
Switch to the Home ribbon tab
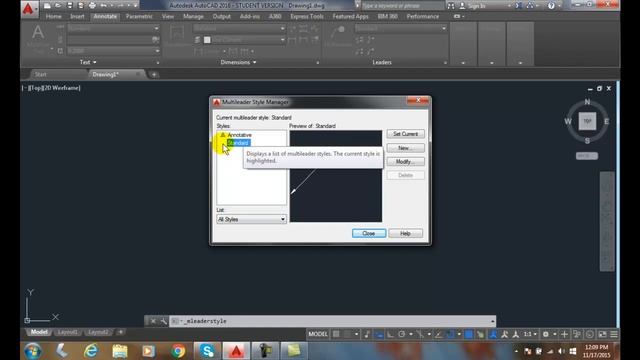pos(53,17)
